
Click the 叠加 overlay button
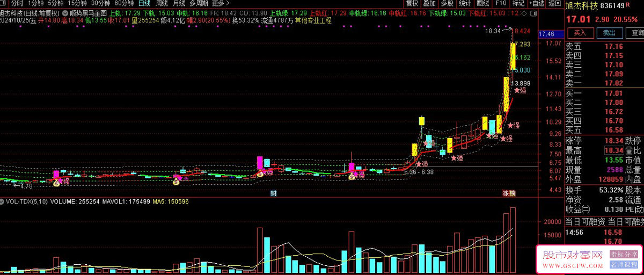(429, 3)
